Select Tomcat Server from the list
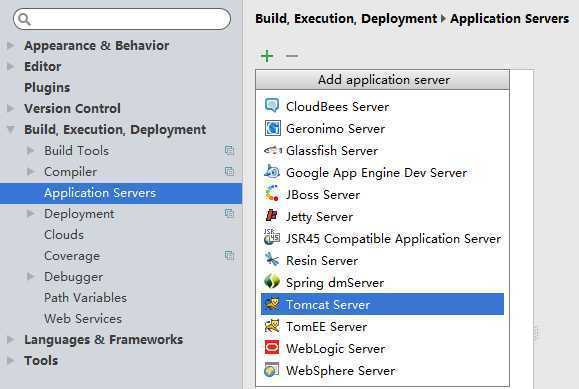The width and height of the screenshot is (579, 389). [382, 304]
